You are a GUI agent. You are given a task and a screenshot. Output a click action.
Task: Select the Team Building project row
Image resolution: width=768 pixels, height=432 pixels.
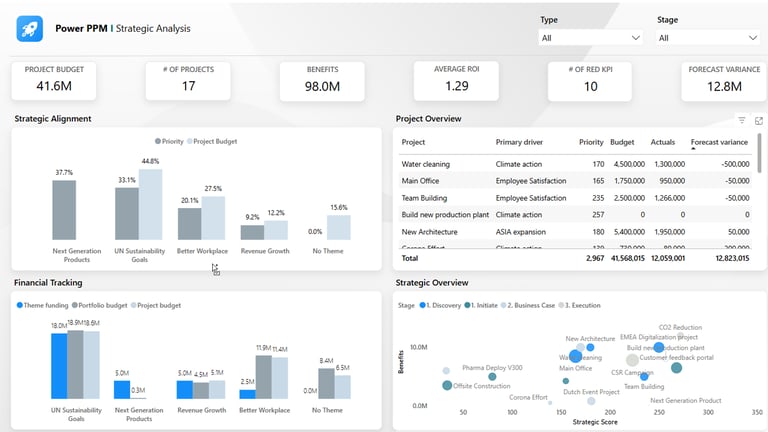tap(576, 198)
